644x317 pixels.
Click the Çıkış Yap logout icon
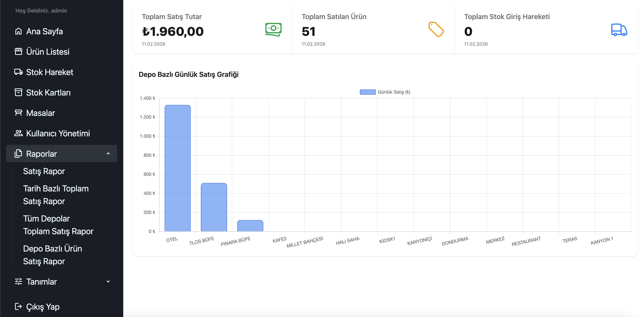click(x=18, y=306)
